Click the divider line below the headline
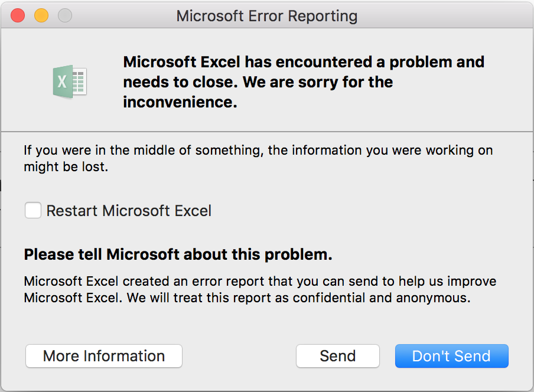Viewport: 534px width, 392px height. point(267,131)
